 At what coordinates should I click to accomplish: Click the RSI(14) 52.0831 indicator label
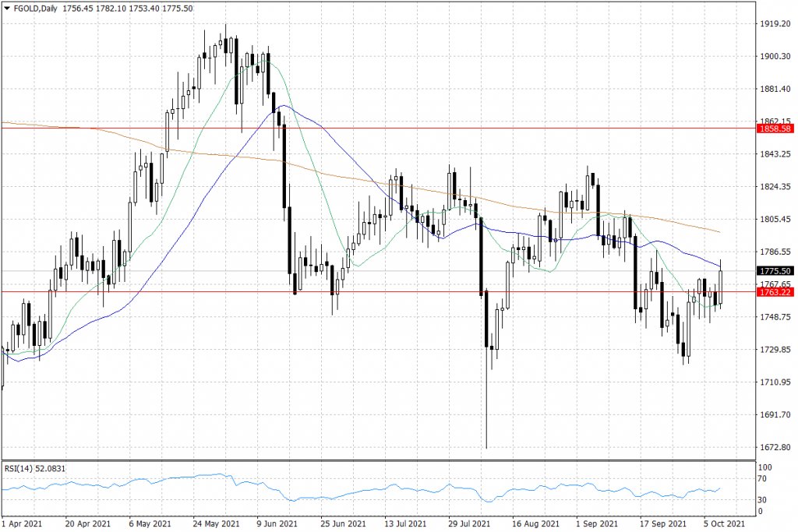pyautogui.click(x=35, y=468)
